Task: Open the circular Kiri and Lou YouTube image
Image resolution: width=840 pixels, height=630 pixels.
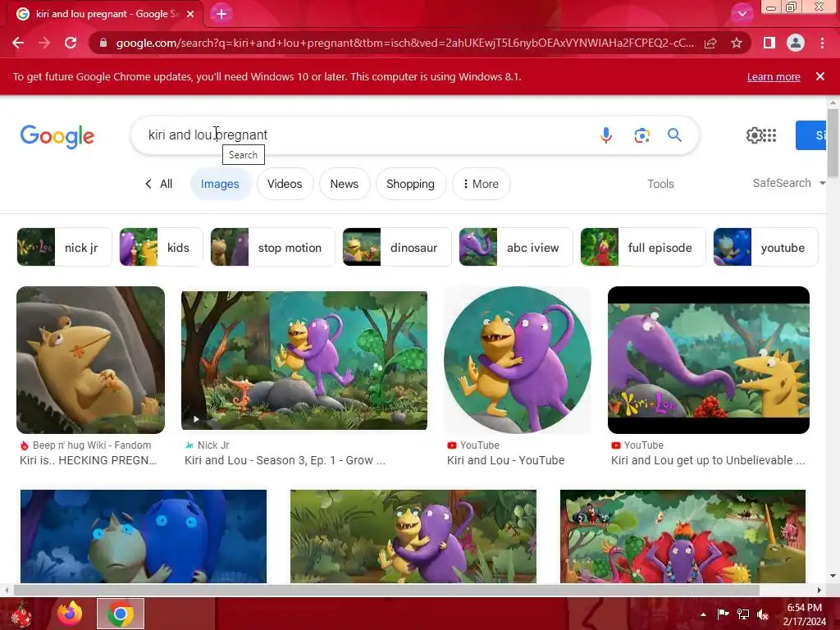Action: pos(518,360)
